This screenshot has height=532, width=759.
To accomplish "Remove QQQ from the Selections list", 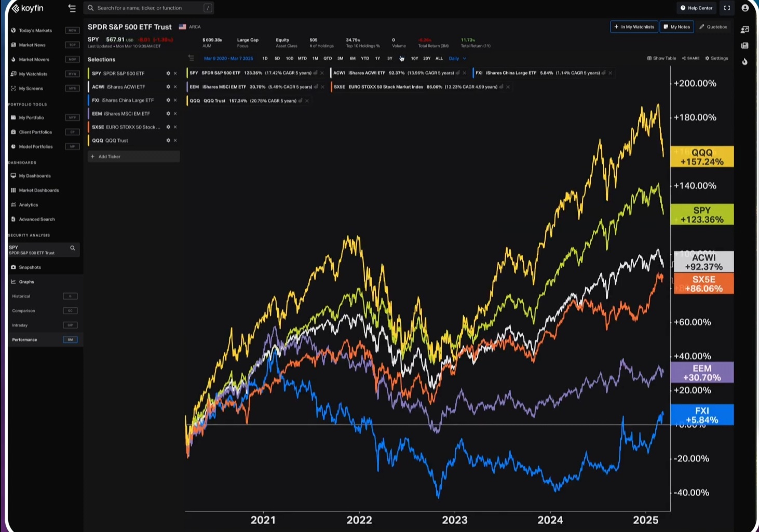I will (175, 141).
